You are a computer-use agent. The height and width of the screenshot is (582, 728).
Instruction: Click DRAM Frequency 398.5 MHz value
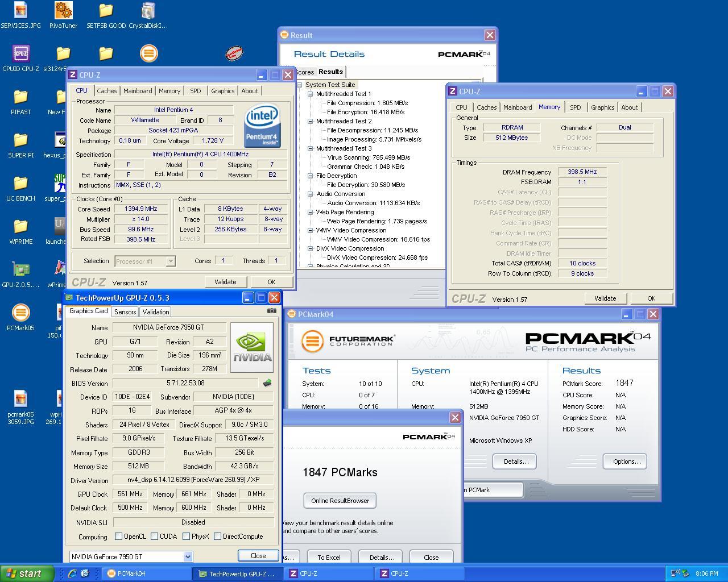[582, 172]
